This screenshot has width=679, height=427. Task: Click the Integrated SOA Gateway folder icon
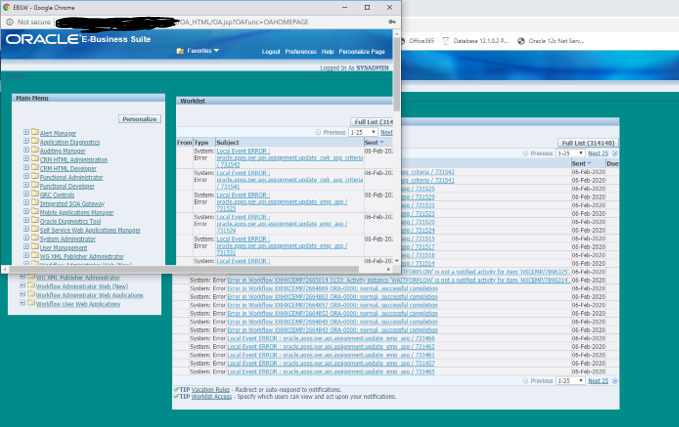(x=35, y=202)
